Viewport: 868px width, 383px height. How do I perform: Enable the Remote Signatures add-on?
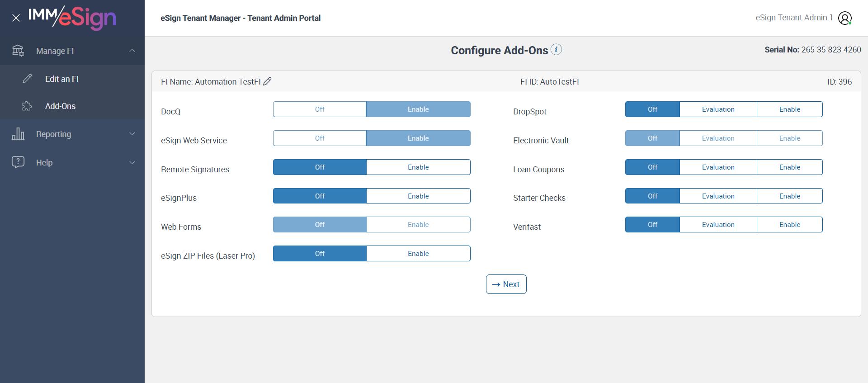418,167
